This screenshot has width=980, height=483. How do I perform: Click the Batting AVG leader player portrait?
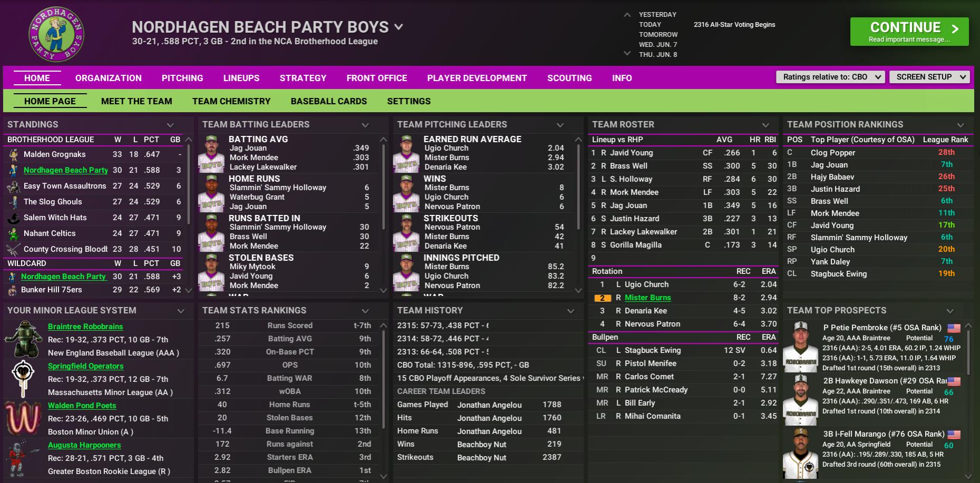(211, 153)
